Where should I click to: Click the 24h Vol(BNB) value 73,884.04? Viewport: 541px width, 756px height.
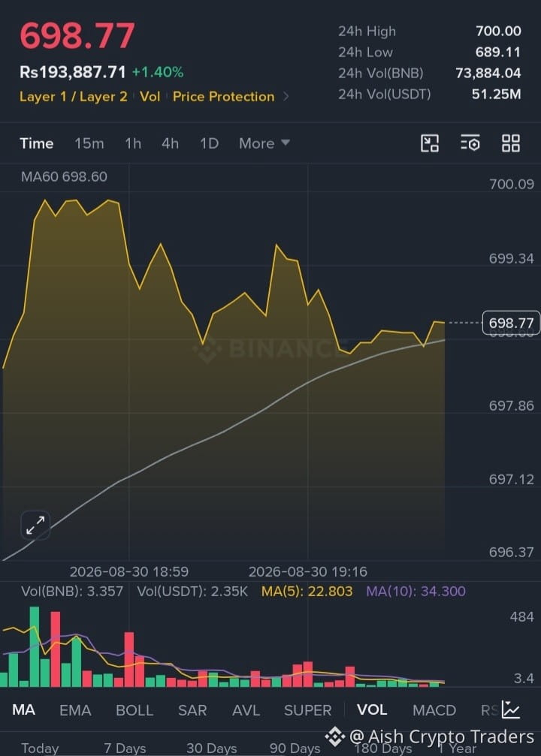[x=488, y=74]
